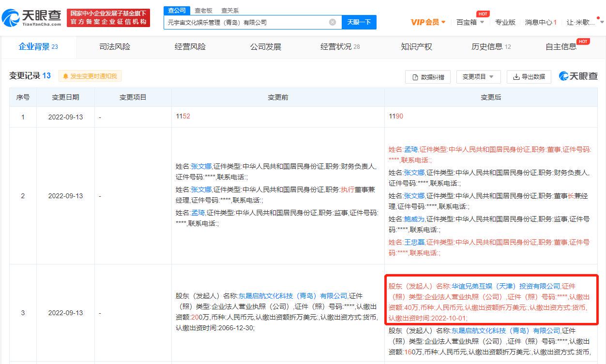Switch to the 企业背景 tab
606x364 pixels.
[38, 46]
